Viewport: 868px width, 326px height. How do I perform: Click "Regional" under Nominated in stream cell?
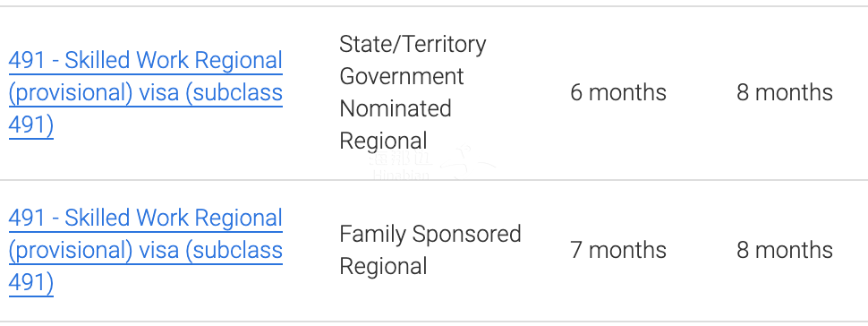[383, 142]
